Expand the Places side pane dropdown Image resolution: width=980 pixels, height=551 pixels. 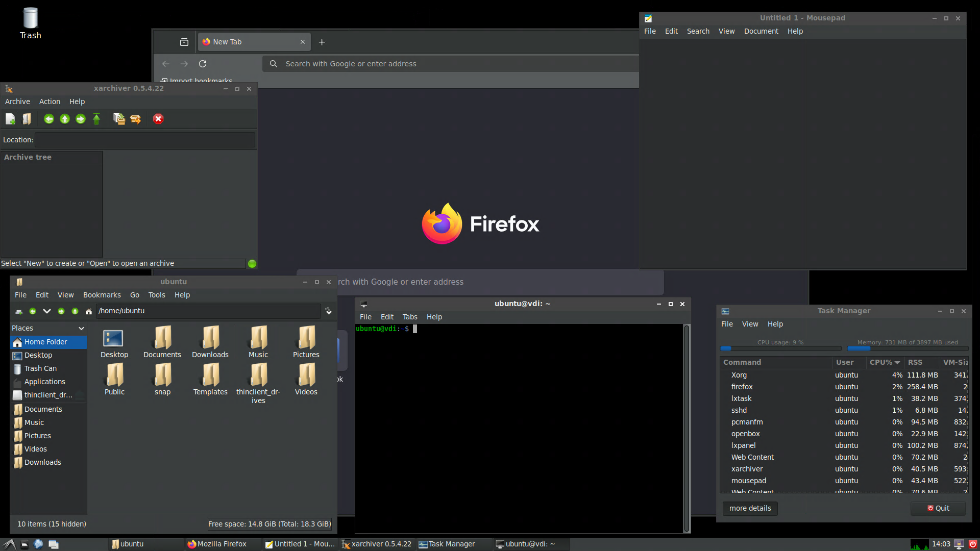click(81, 328)
